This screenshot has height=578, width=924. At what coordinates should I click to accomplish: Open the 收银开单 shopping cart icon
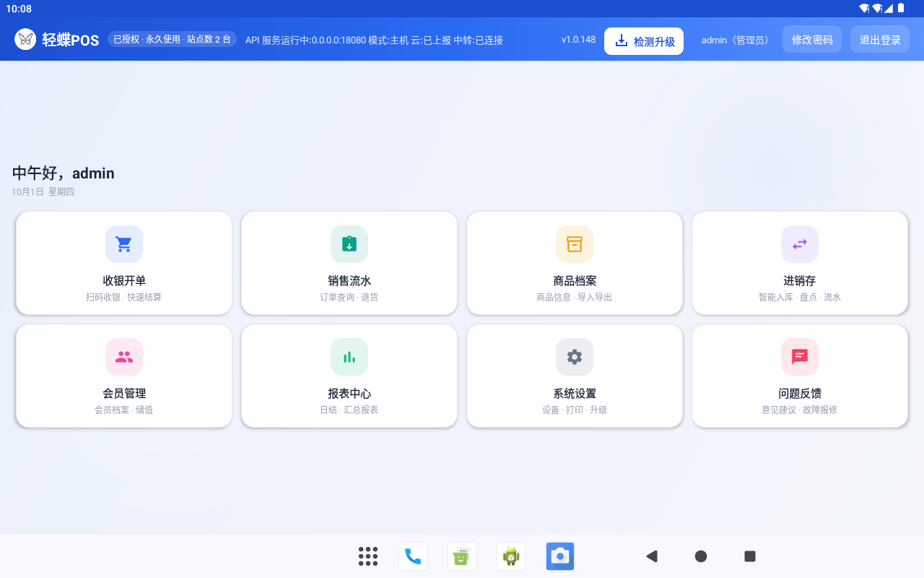point(124,244)
